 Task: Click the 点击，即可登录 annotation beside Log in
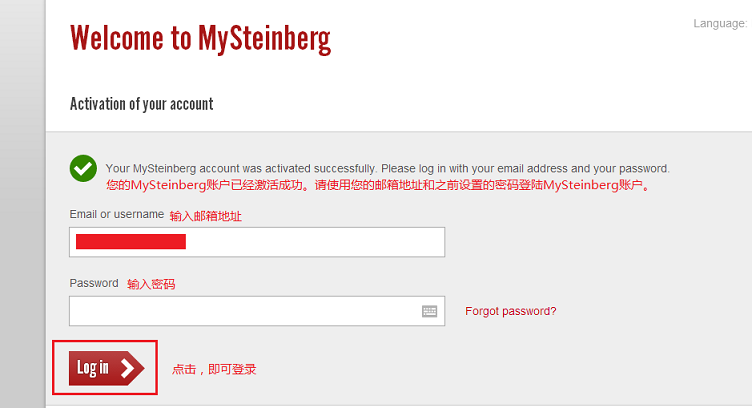[x=214, y=369]
